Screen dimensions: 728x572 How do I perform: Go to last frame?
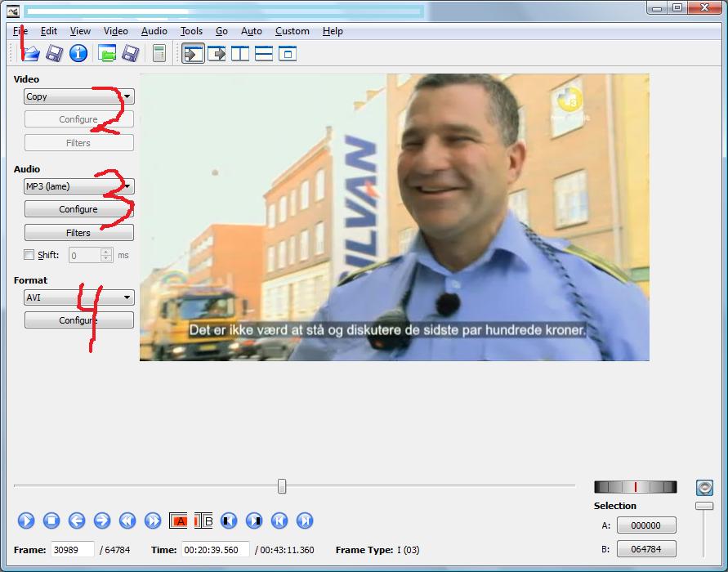coord(305,521)
